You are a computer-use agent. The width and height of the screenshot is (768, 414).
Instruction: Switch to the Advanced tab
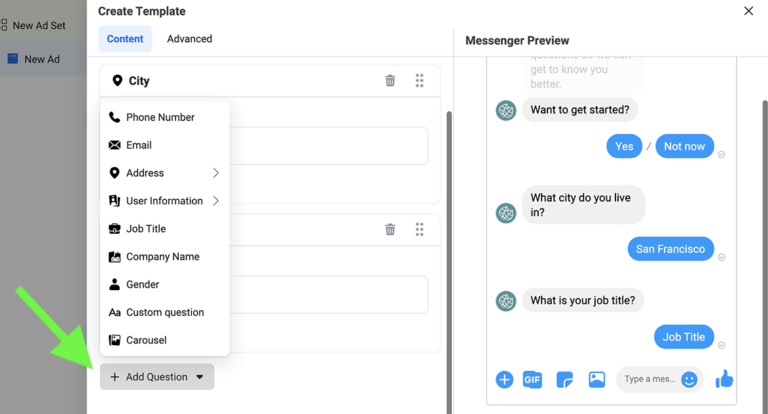[x=190, y=39]
